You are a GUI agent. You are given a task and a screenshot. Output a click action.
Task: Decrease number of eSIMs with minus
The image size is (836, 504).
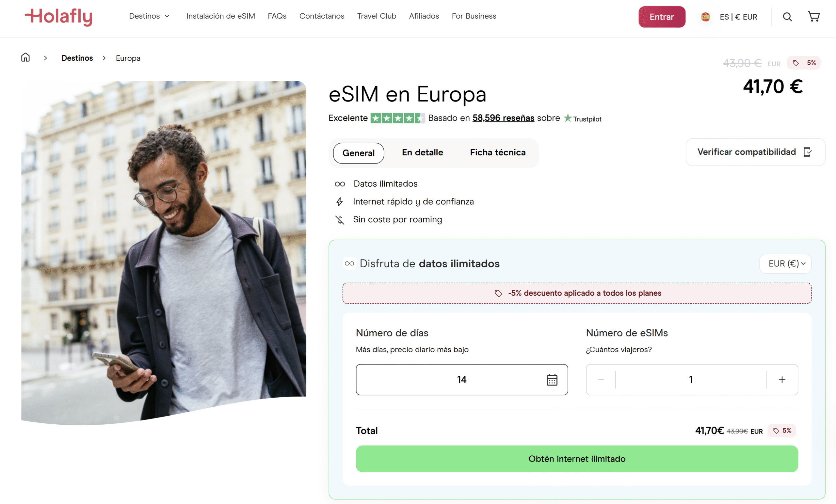(601, 380)
